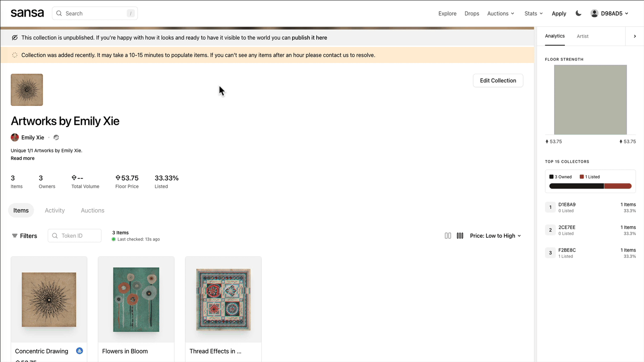The width and height of the screenshot is (644, 362).
Task: Click the badge icon beside Emily Xie
Action: pyautogui.click(x=56, y=138)
